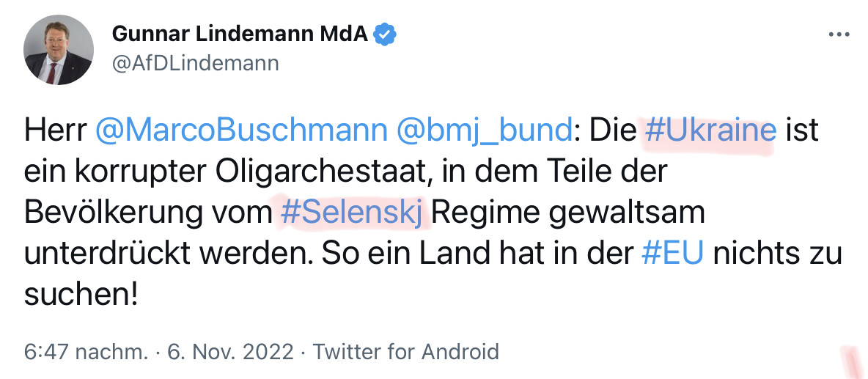Visit the @bmj_bund mentioned account
This screenshot has height=379, width=868.
(483, 132)
